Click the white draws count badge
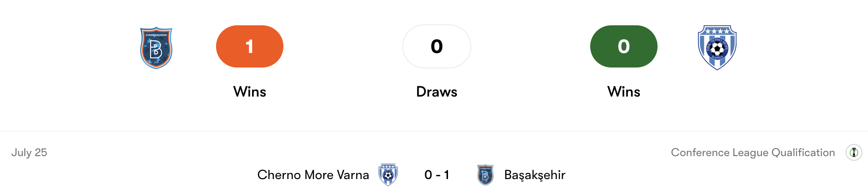The width and height of the screenshot is (868, 195). point(437,46)
